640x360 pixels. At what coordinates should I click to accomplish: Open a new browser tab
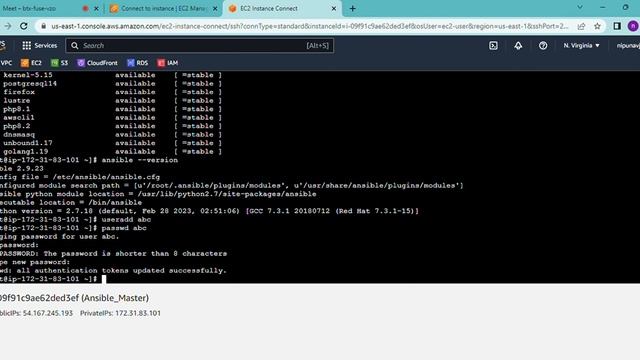(353, 9)
